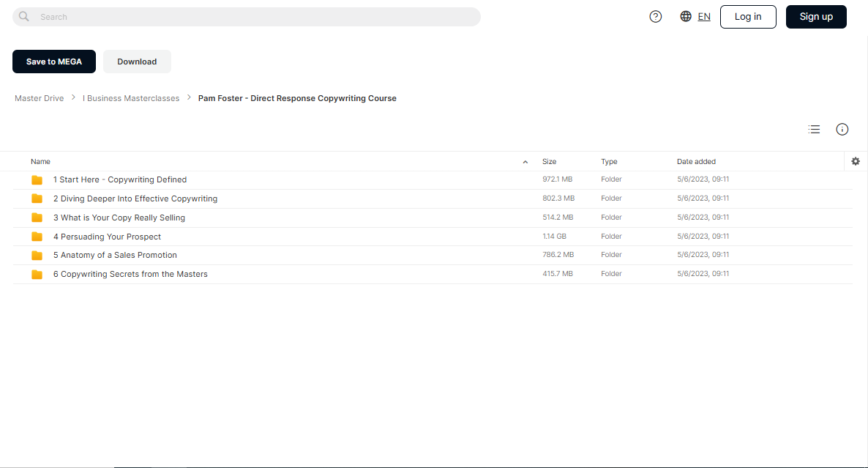Click date added of the 1.14 GB row
Viewport: 868px width, 468px height.
(x=703, y=237)
